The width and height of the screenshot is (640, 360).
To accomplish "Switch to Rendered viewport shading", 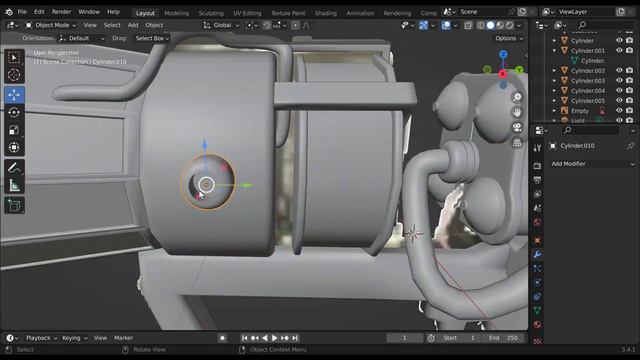I will [x=509, y=25].
